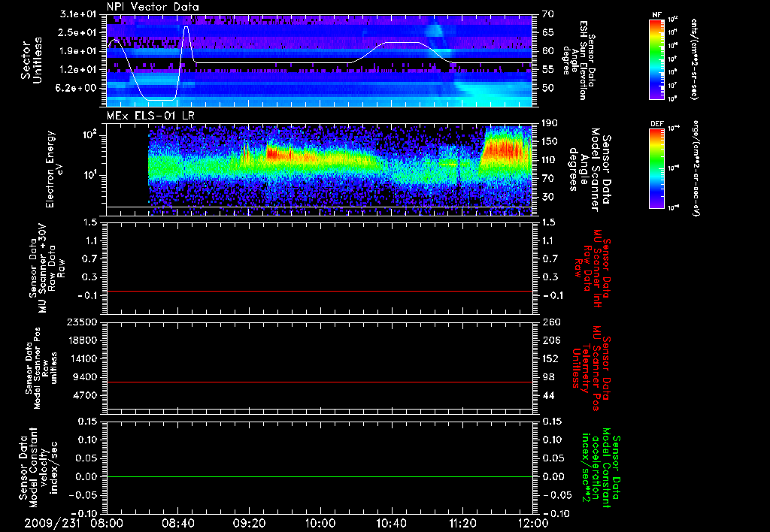Click the red "MU Scanner Pos Telemetry" label
770x532 pixels.
coord(591,368)
